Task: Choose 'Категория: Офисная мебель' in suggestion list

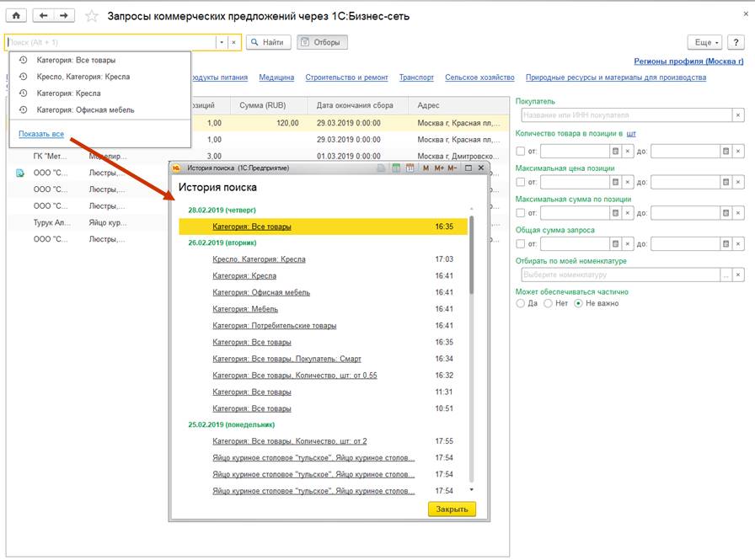Action: point(85,109)
